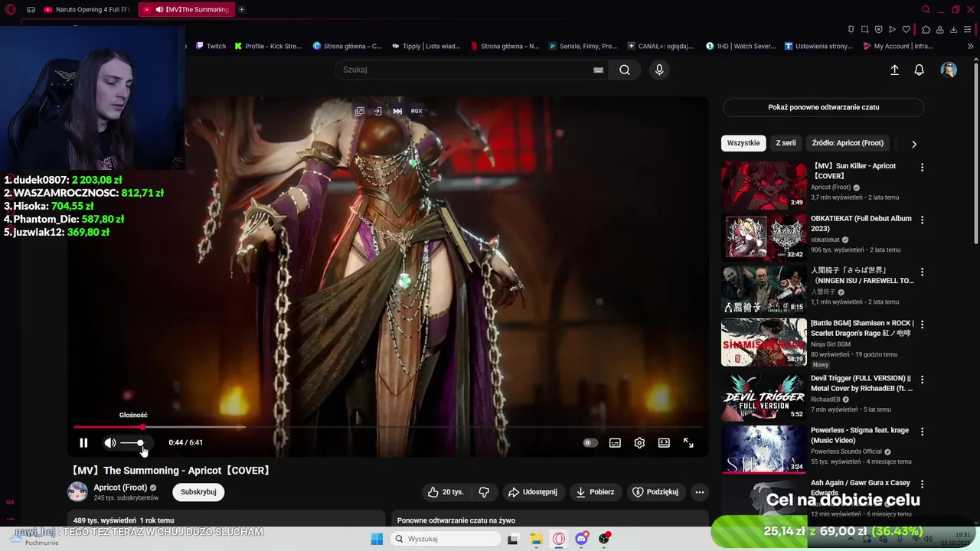Open Sun Killer - Apricot video thumbnail
The image size is (980, 551).
tap(763, 184)
